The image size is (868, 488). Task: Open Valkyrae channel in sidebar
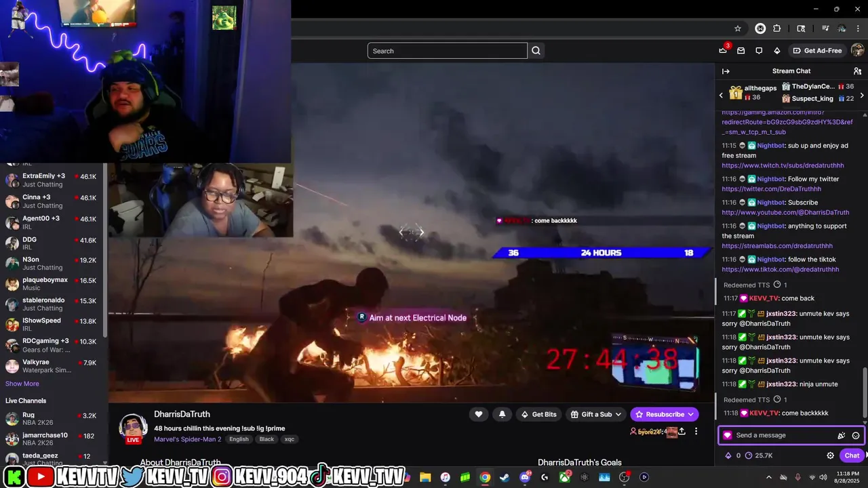(x=52, y=366)
